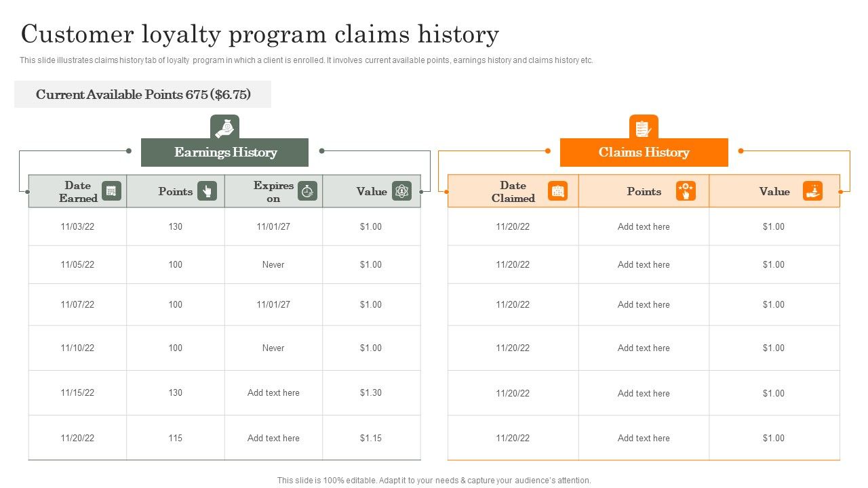The height and width of the screenshot is (488, 868).
Task: Click the Value header in Earnings History table
Action: pos(372,191)
